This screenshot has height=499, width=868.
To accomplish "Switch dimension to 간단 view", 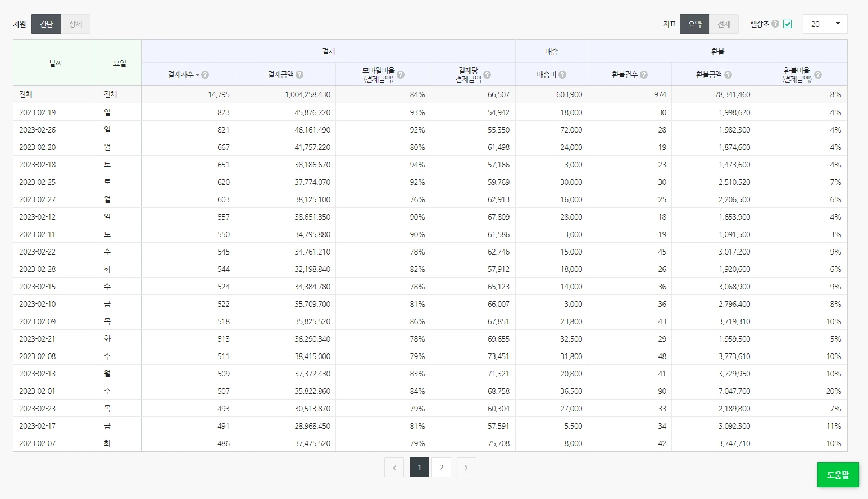I will click(46, 24).
